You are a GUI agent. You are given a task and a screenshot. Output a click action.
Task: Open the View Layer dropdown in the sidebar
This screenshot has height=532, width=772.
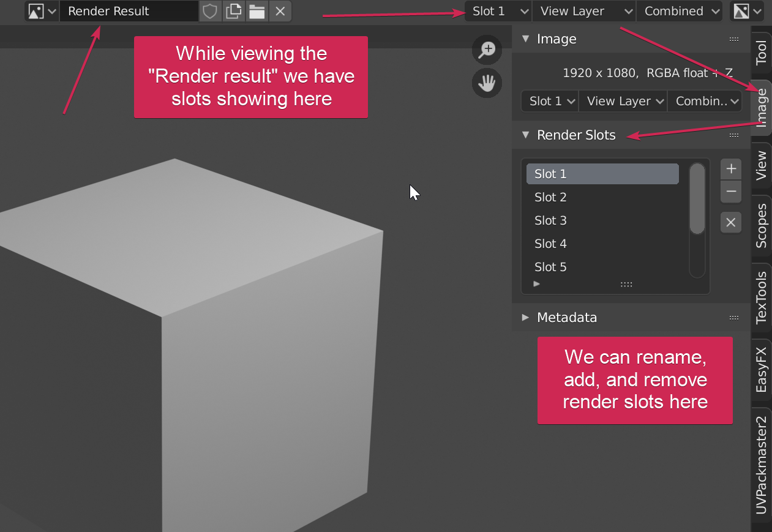click(x=622, y=101)
